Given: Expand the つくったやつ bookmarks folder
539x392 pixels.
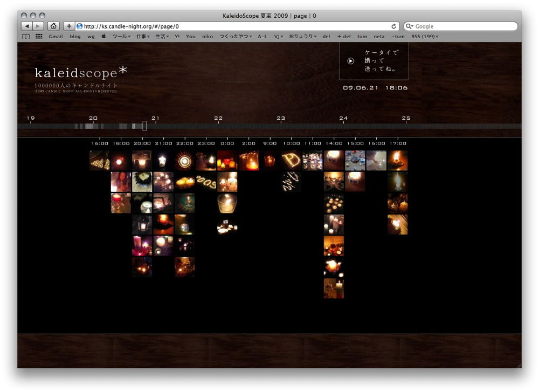Looking at the screenshot, I should [x=236, y=37].
